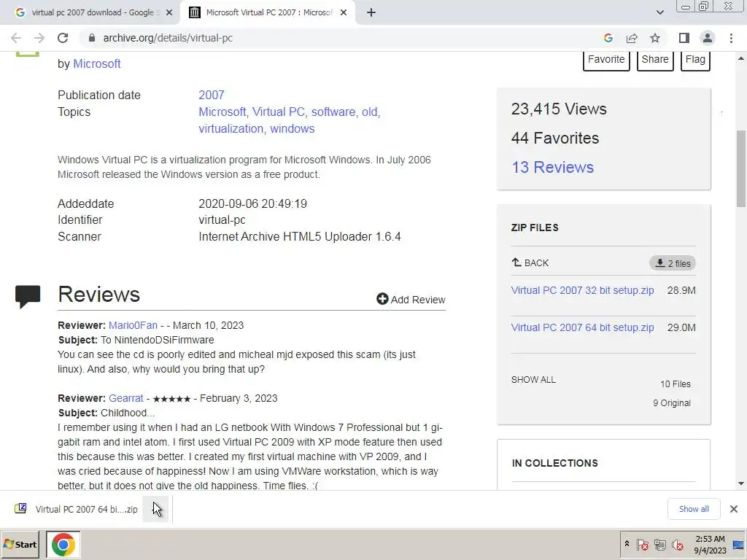This screenshot has width=747, height=560.
Task: Click the muted volume tray icon
Action: pyautogui.click(x=678, y=544)
